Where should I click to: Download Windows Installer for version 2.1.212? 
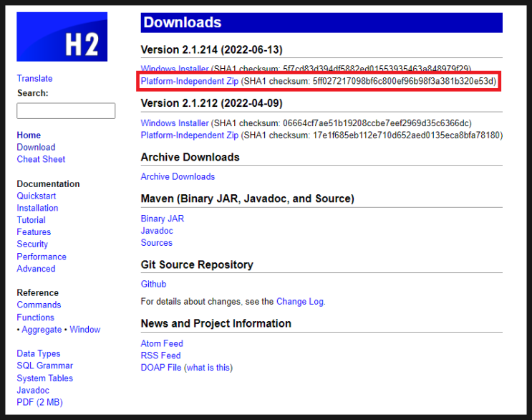tap(175, 123)
